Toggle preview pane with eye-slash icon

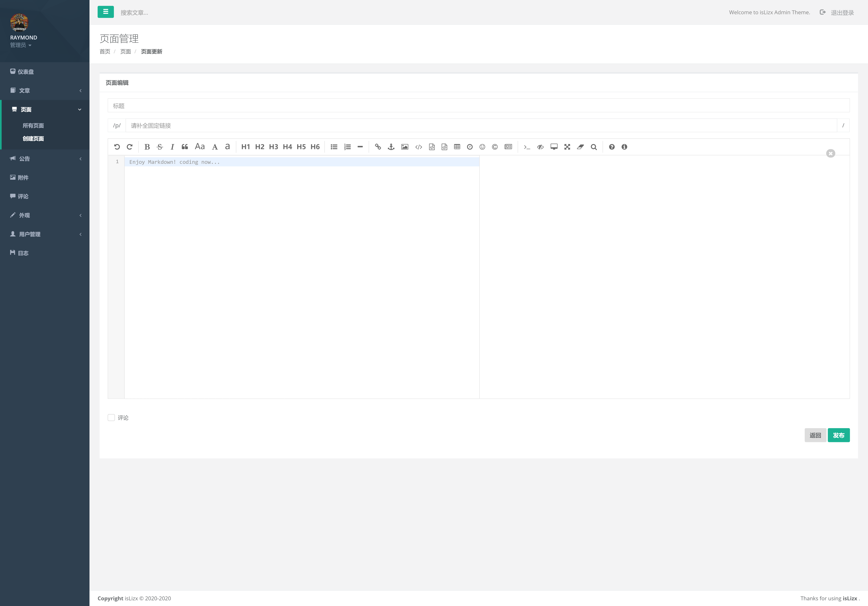click(x=540, y=147)
